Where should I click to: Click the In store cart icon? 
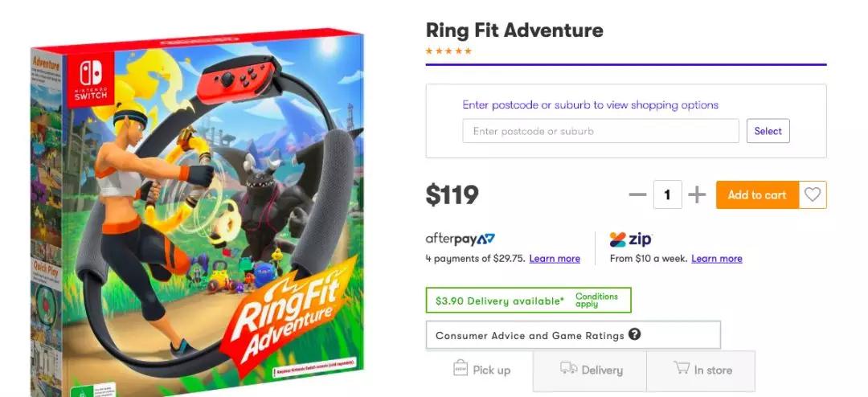tap(682, 368)
